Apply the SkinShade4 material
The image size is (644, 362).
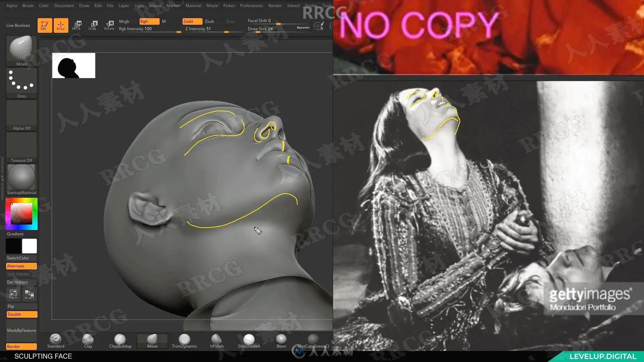click(x=249, y=341)
